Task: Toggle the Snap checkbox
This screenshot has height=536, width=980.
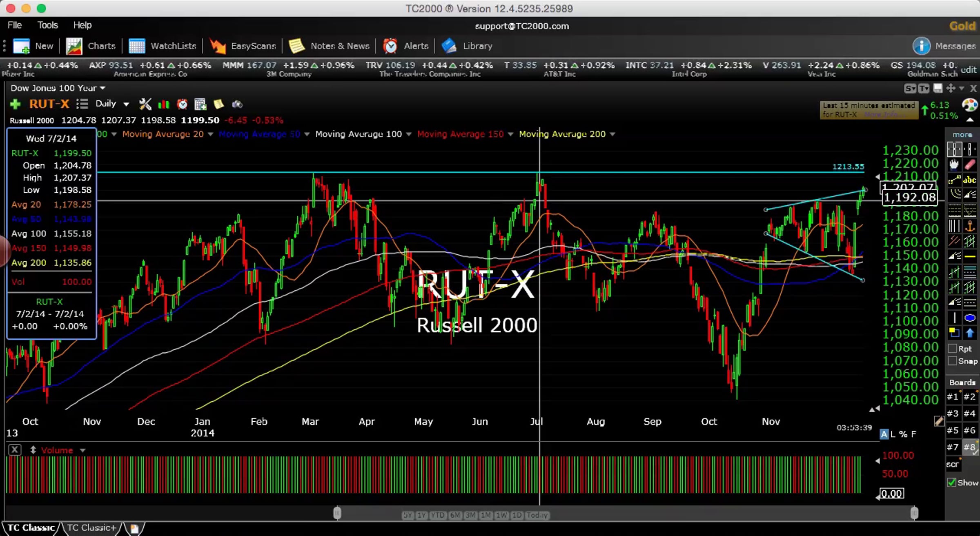Action: point(952,361)
